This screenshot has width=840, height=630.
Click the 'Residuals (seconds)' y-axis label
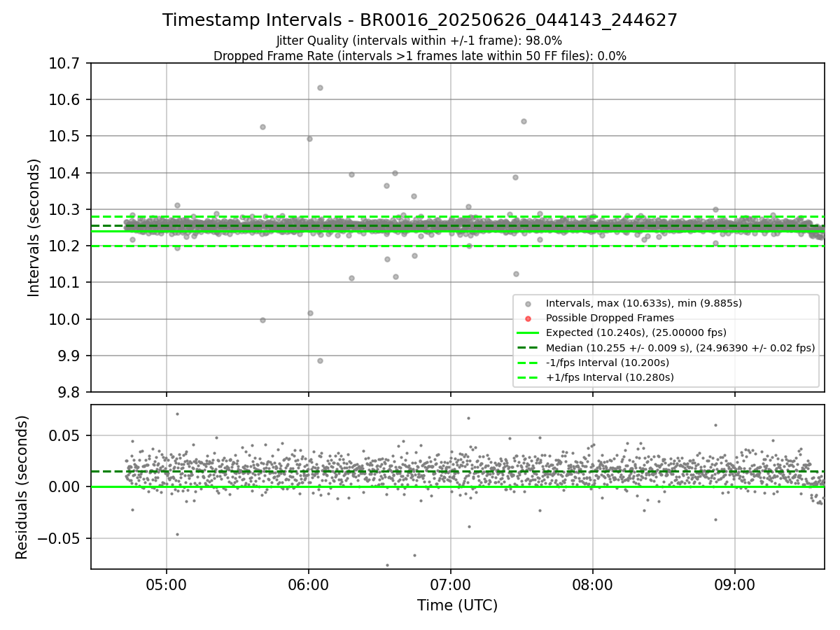[22, 487]
